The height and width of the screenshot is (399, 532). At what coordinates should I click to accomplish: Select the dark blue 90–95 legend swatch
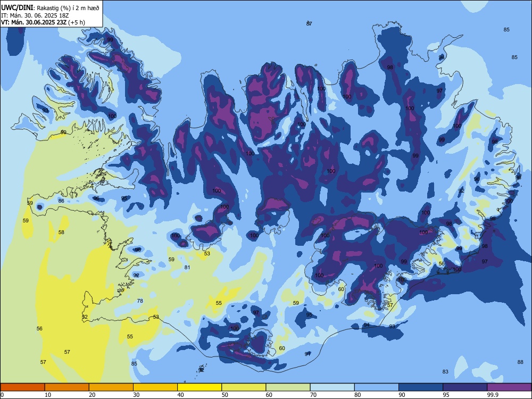pos(421,387)
